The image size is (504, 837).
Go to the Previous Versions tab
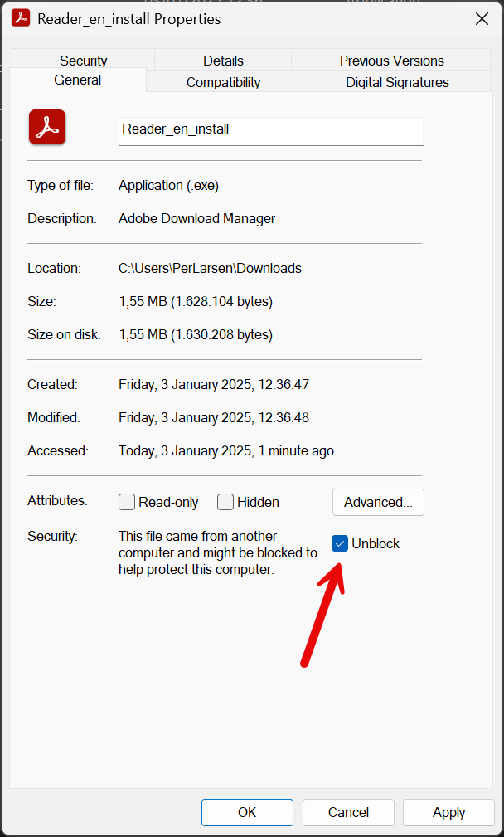391,61
